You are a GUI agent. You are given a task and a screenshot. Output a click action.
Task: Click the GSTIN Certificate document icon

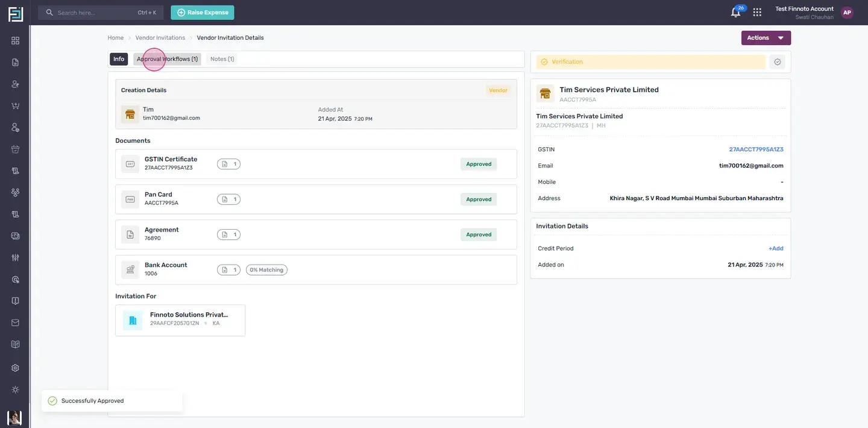(x=130, y=164)
